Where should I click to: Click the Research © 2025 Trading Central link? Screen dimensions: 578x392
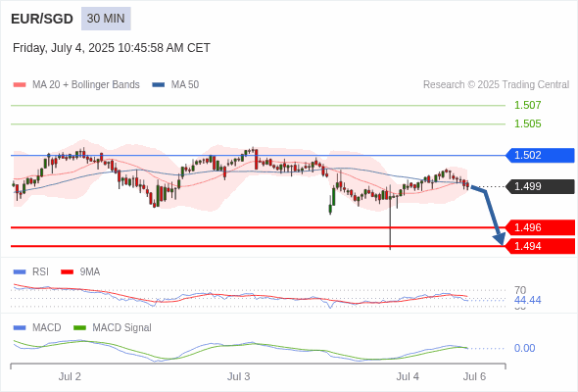[496, 85]
